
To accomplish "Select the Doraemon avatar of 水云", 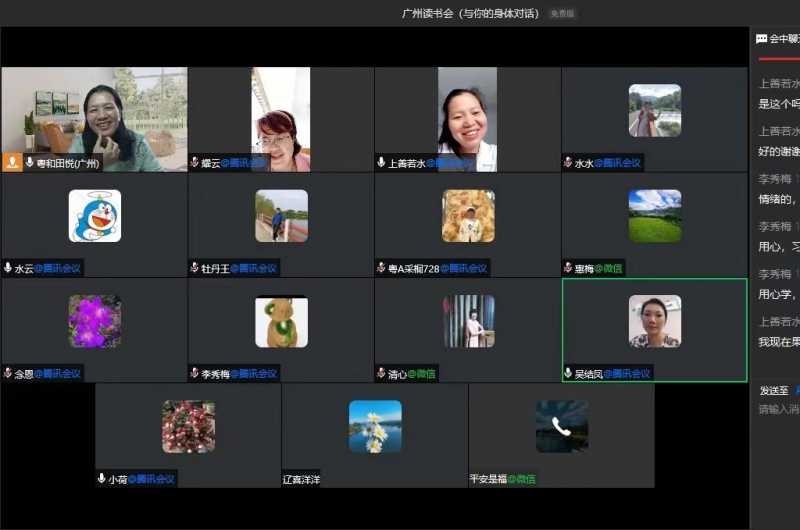I will click(x=94, y=216).
